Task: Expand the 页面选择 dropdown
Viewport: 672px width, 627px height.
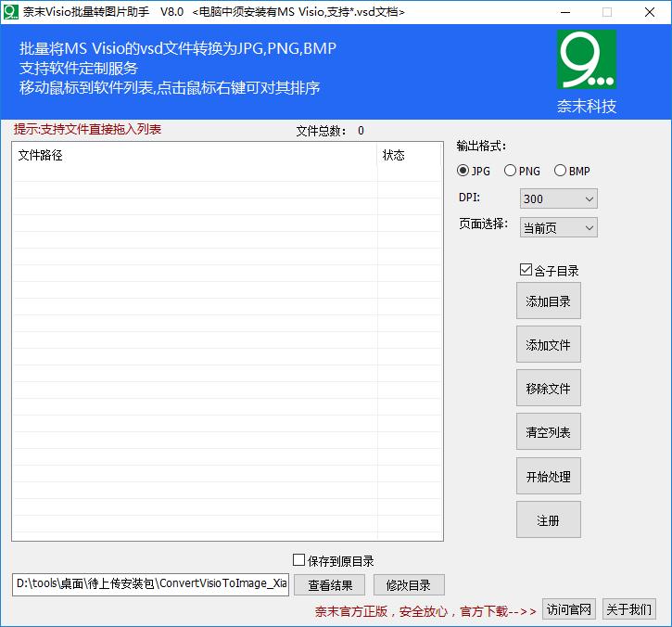Action: pos(559,227)
